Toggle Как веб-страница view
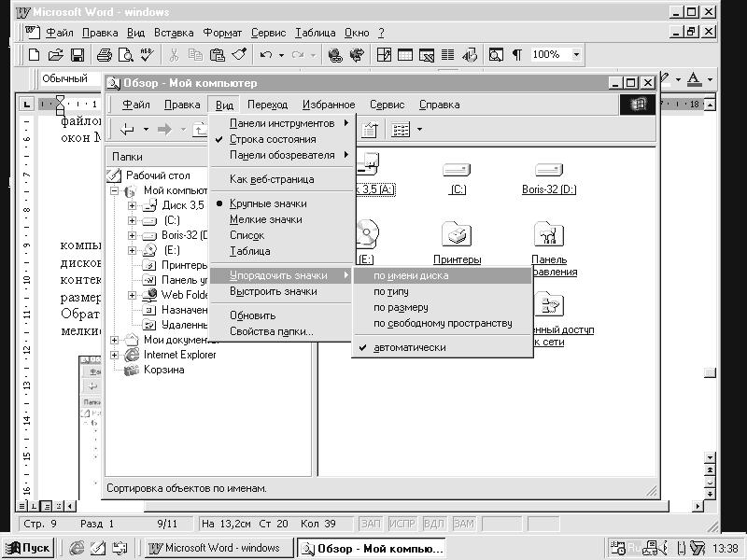 [x=282, y=179]
